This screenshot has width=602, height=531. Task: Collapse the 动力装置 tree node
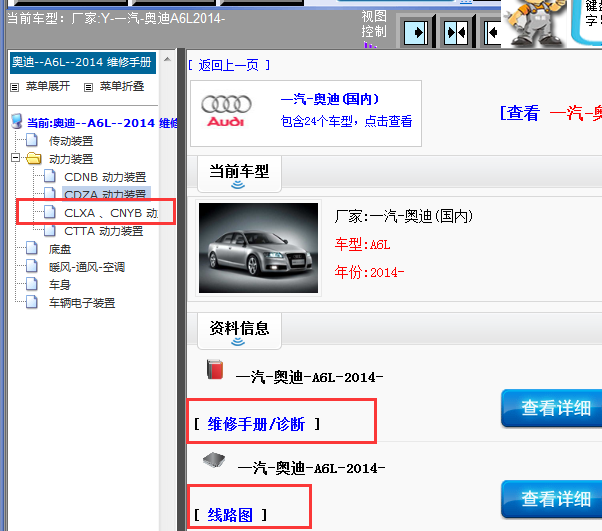tap(15, 157)
